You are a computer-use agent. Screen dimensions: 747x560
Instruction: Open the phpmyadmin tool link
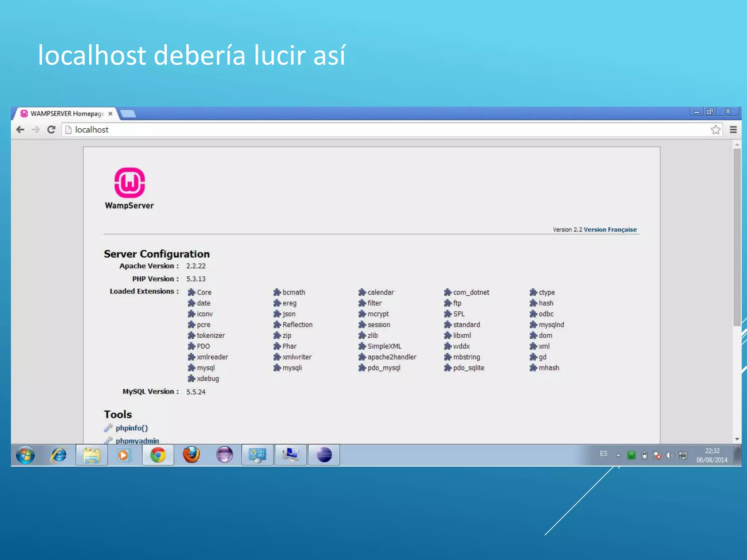137,440
